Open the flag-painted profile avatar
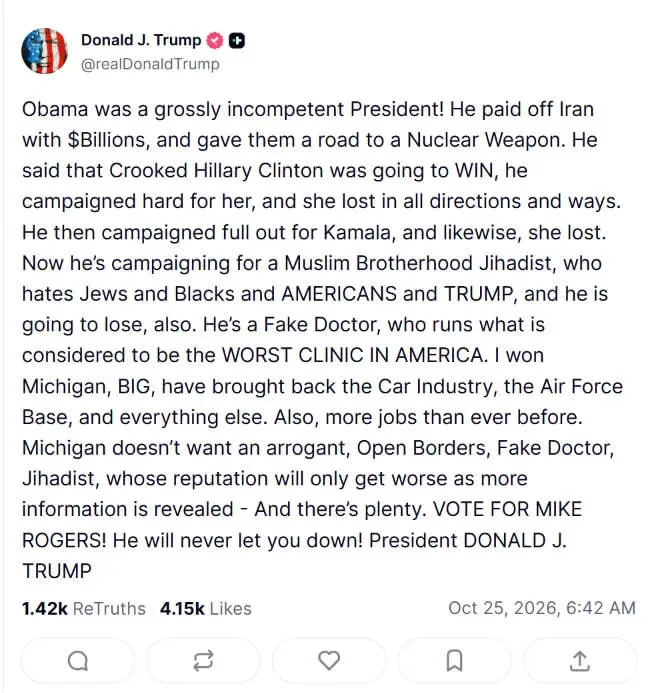The height and width of the screenshot is (693, 651). coord(44,51)
